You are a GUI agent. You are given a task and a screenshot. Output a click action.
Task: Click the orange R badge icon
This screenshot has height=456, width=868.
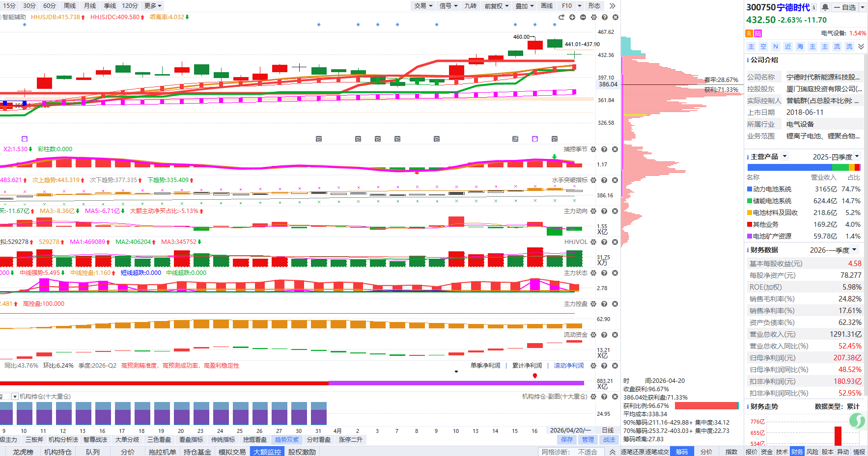pos(749,33)
